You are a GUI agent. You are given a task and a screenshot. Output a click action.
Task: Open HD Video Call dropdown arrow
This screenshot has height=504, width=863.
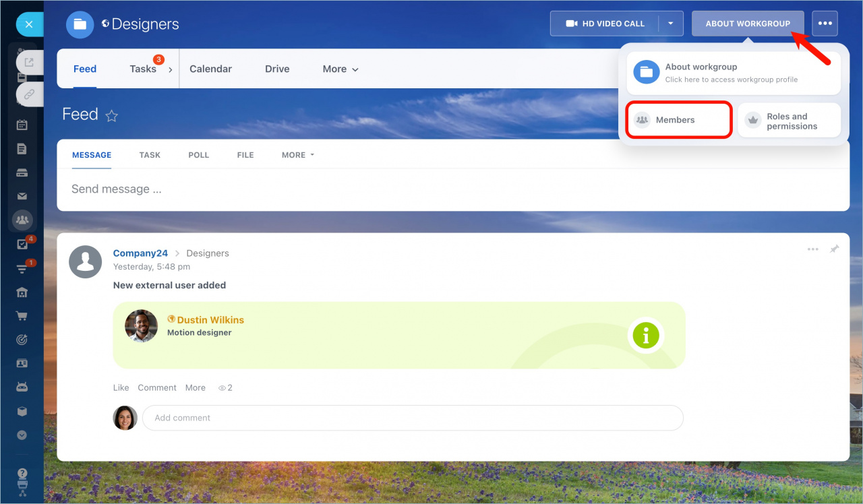coord(671,24)
